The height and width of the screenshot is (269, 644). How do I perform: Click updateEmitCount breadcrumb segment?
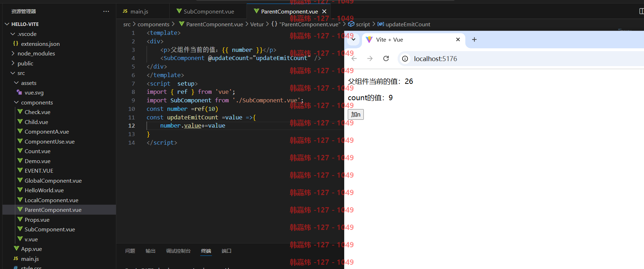pos(408,24)
